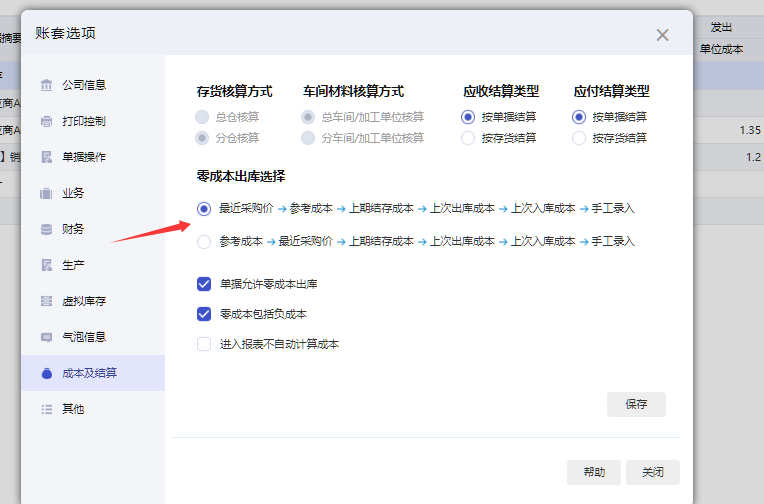Switch to the 财务 settings tab

73,229
